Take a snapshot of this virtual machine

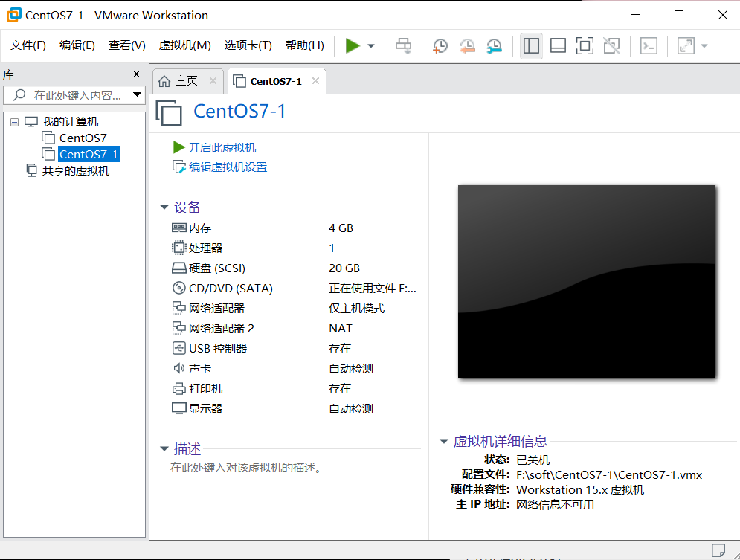point(440,45)
